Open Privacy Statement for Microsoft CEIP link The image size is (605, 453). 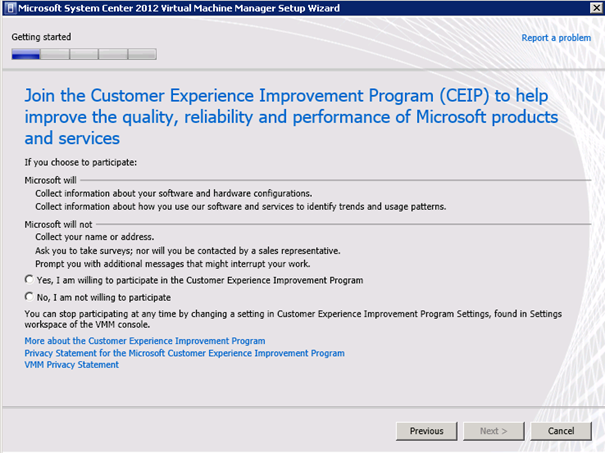184,353
